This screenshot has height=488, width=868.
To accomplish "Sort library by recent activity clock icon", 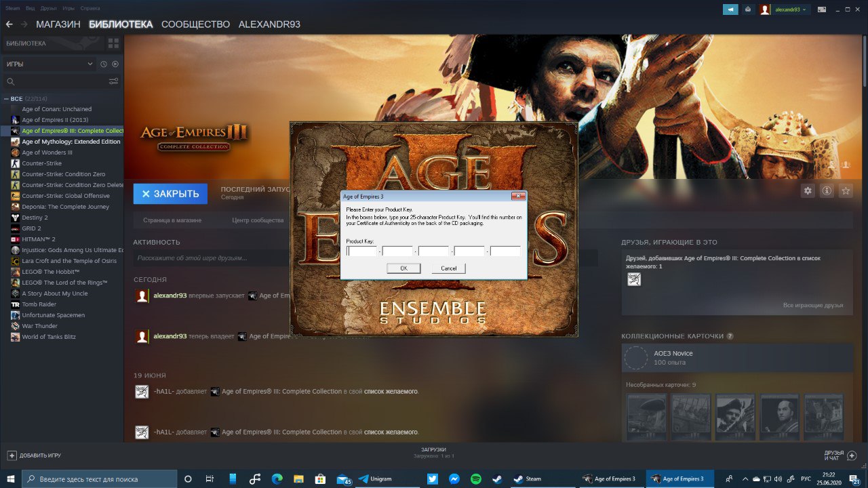I will tap(104, 64).
